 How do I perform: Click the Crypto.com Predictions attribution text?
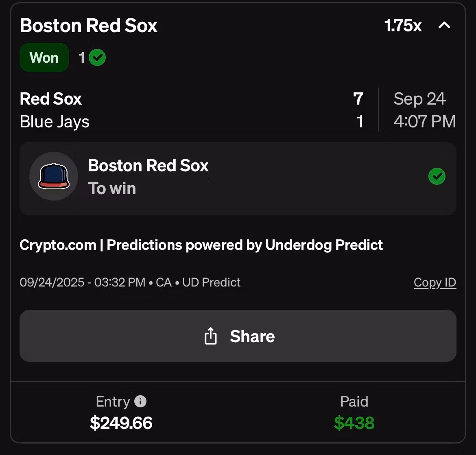[201, 245]
